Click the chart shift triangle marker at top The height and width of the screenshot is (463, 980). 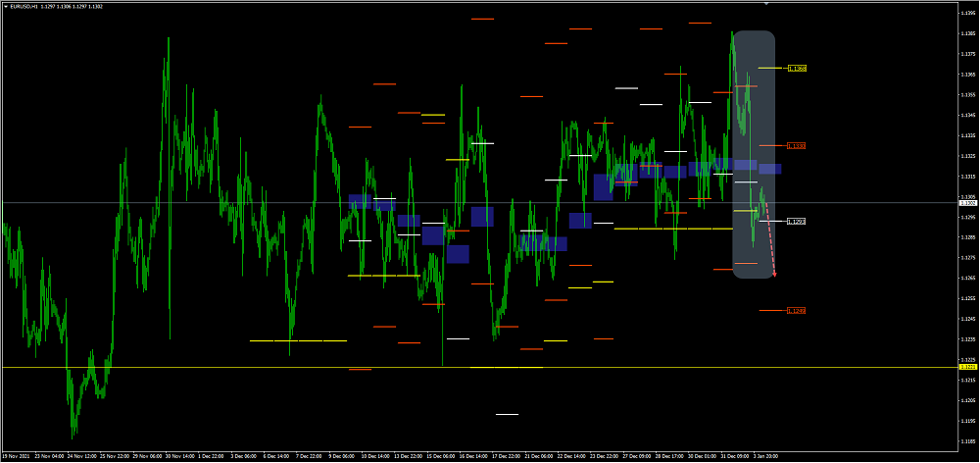coord(765,4)
